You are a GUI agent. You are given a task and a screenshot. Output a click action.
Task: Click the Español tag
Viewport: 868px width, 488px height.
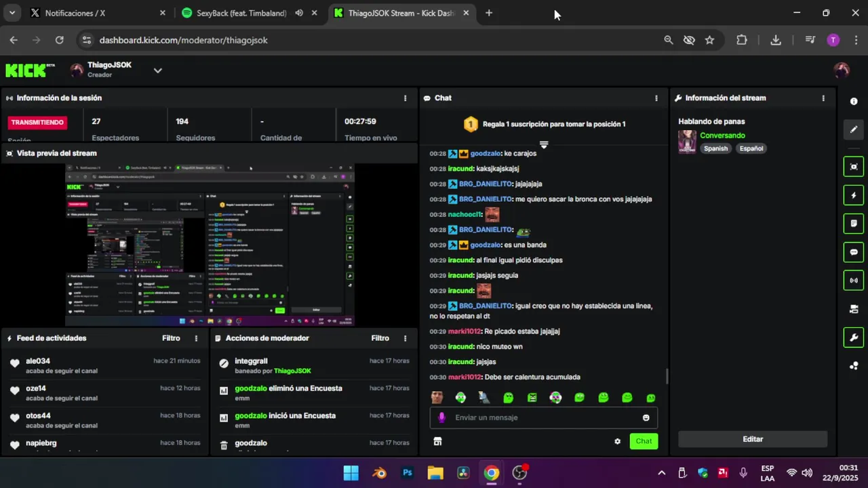pyautogui.click(x=751, y=148)
